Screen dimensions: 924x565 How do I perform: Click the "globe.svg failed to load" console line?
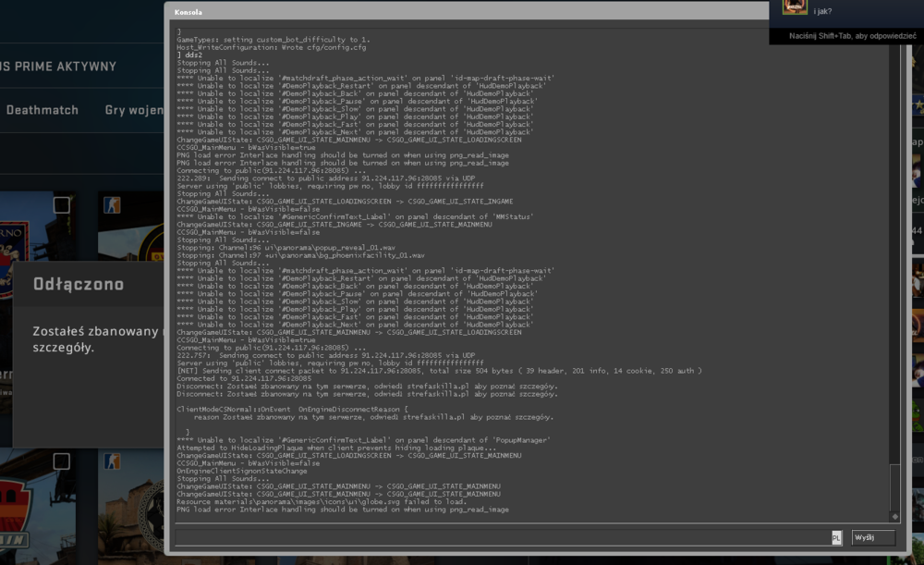[322, 502]
